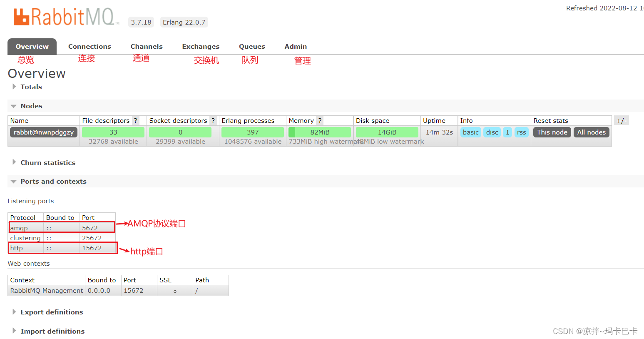
Task: Click the File descriptors bar showing 33
Action: [x=113, y=132]
